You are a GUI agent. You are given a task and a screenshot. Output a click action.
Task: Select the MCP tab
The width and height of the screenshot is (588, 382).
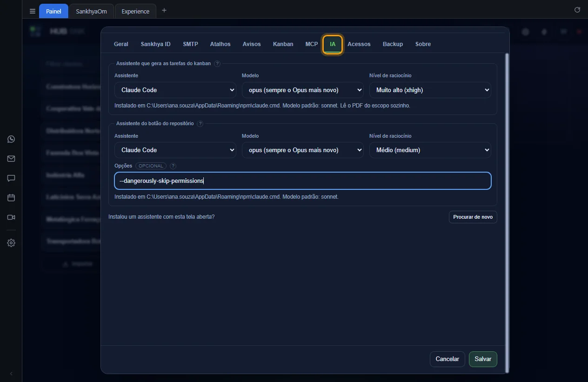[x=312, y=44]
